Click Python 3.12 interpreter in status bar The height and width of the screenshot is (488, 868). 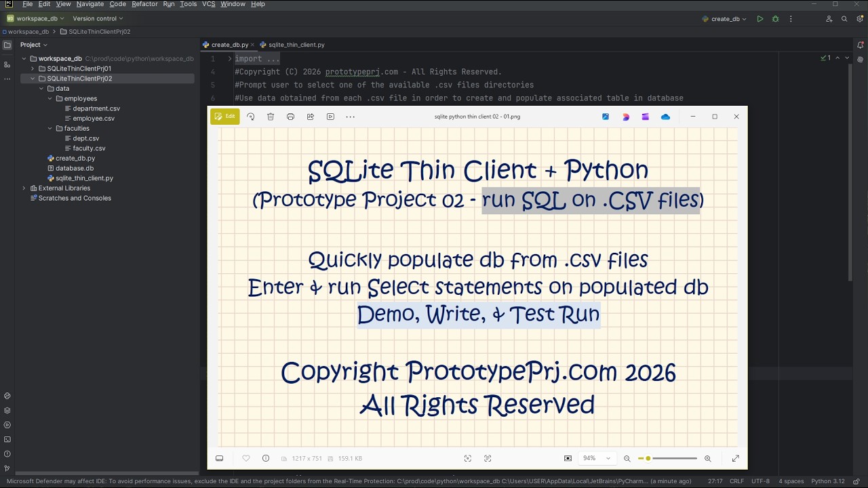(x=828, y=481)
